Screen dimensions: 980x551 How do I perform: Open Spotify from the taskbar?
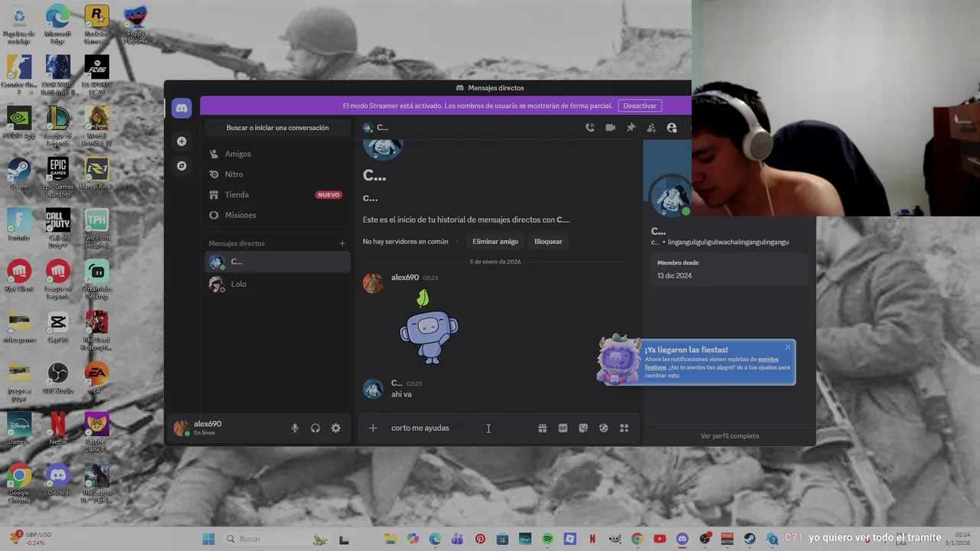547,540
